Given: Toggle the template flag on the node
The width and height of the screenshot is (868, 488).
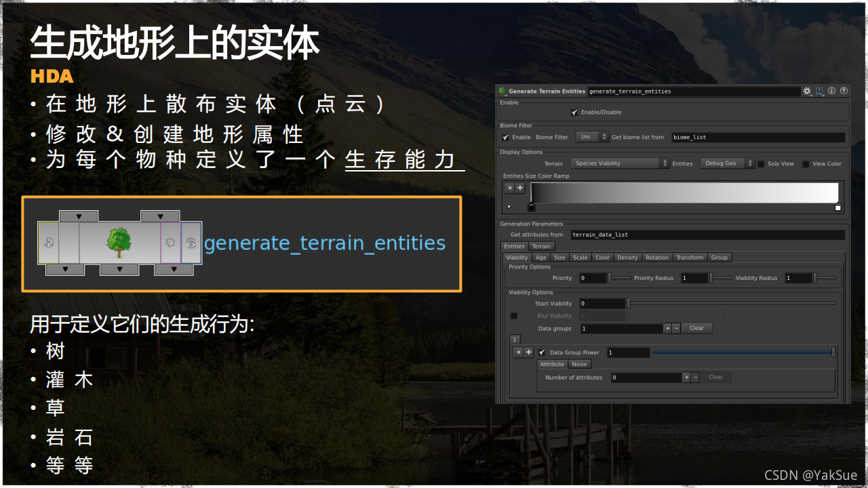Looking at the screenshot, I should pyautogui.click(x=171, y=242).
